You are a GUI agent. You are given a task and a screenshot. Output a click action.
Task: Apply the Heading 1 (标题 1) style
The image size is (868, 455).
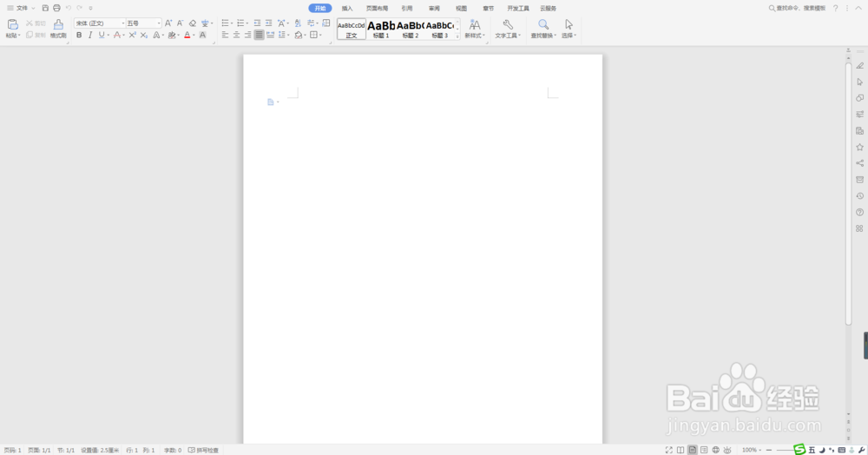tap(381, 29)
